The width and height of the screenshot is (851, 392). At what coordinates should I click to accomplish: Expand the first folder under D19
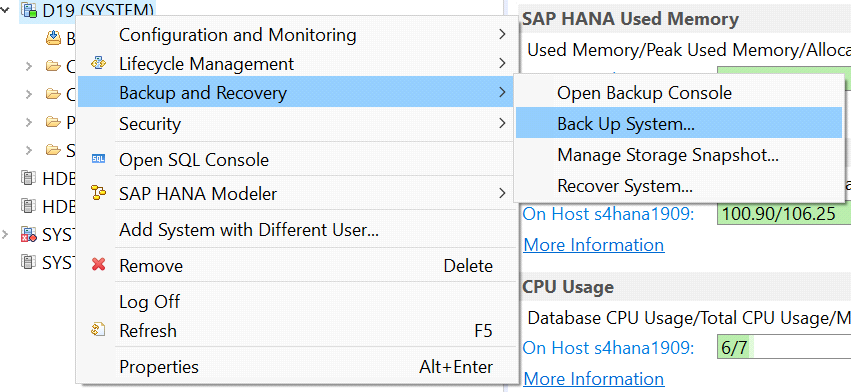[x=29, y=66]
